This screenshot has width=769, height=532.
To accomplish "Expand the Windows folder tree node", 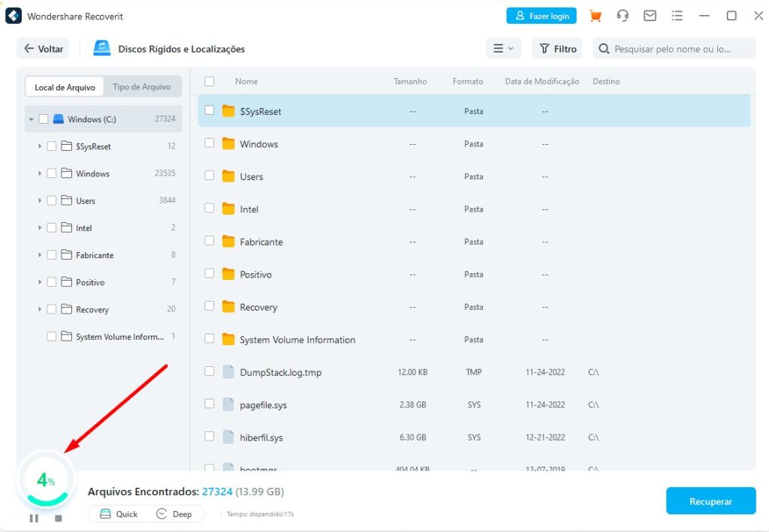I will pos(40,173).
